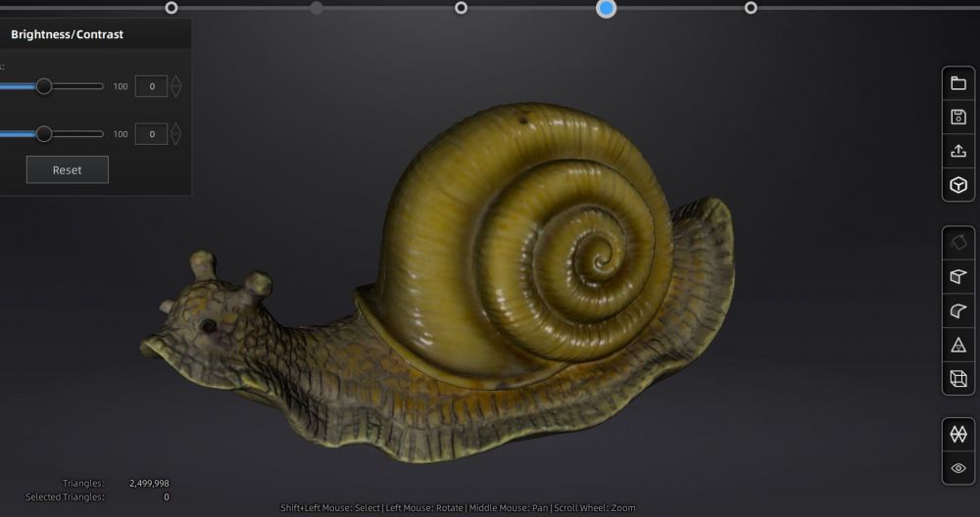
Task: Select the highlighted blue step in progress bar
Action: click(x=606, y=8)
